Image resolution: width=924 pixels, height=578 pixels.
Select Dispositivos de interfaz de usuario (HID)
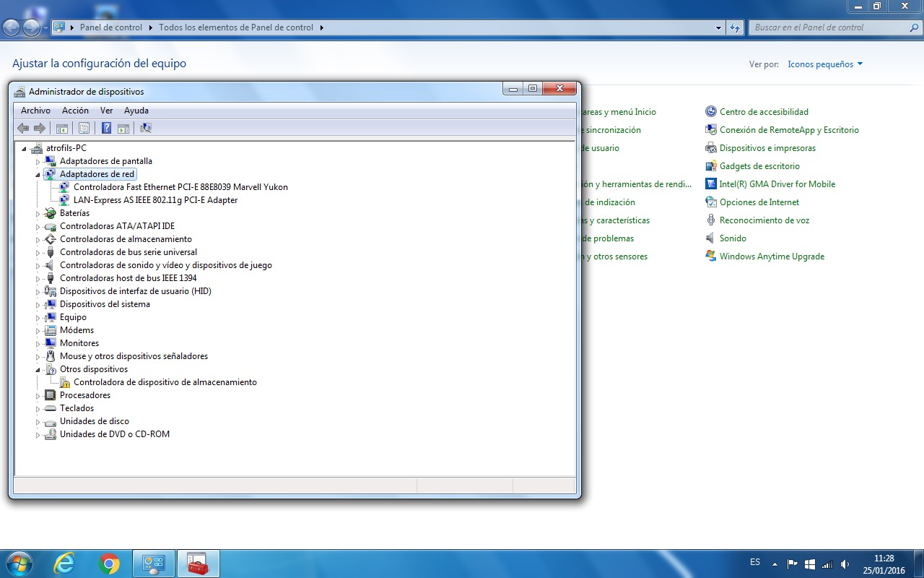[136, 291]
